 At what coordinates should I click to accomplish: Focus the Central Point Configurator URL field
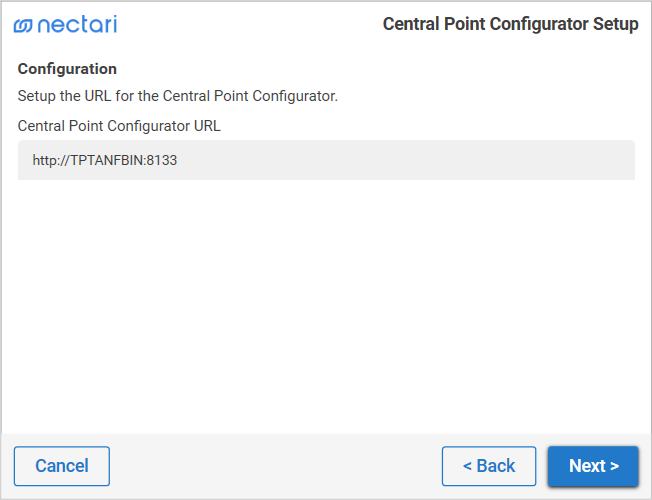click(326, 160)
